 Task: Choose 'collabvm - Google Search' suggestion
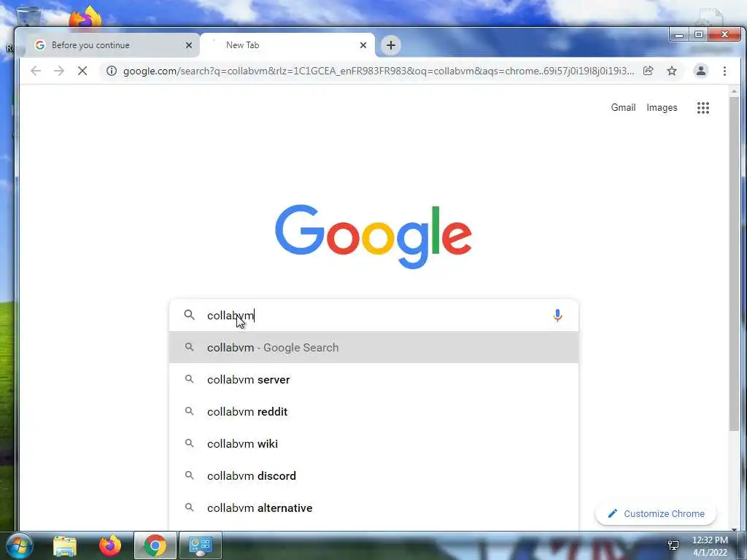tap(374, 348)
